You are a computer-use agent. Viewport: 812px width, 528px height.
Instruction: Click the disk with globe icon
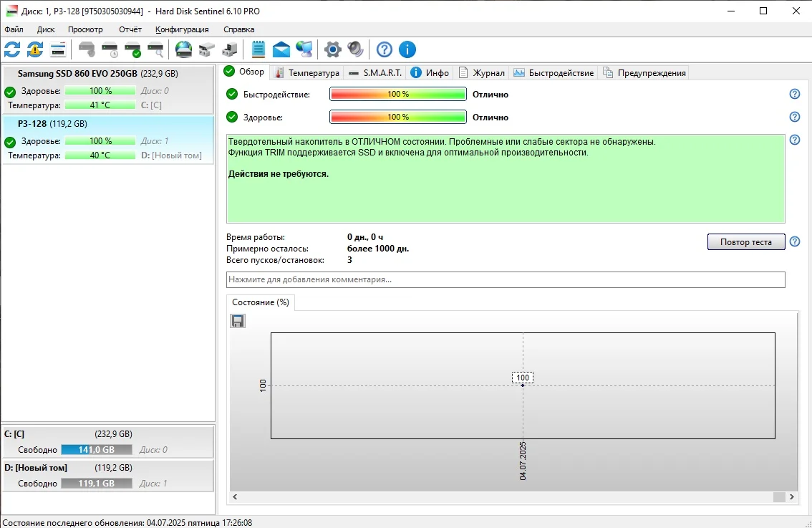[184, 49]
